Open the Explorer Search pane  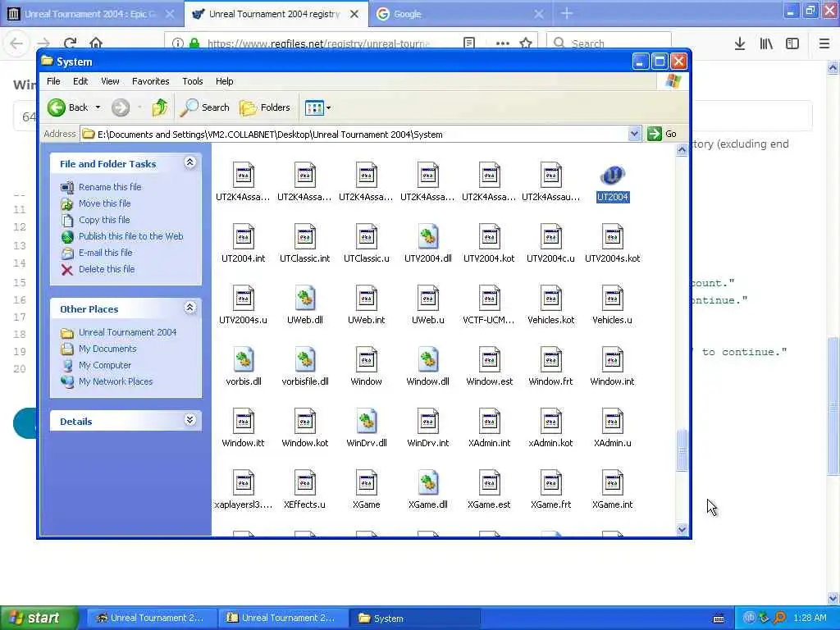(204, 107)
